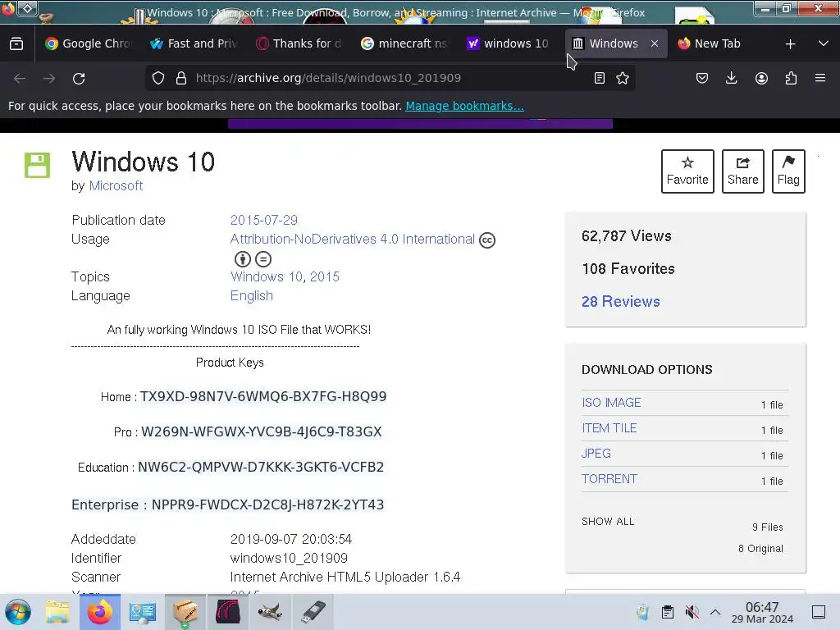Click the address bar URL field

tap(391, 78)
